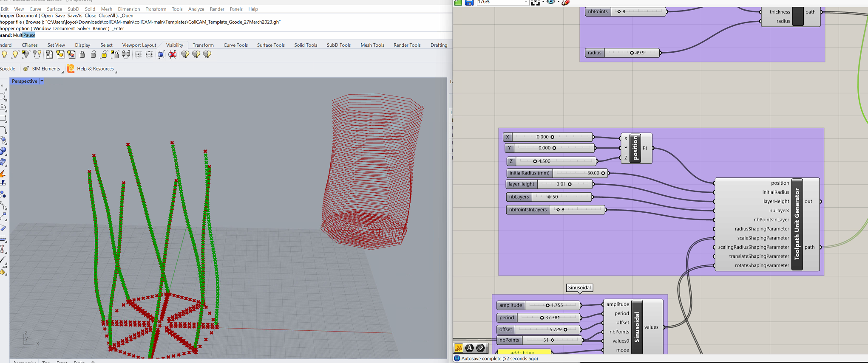Click the Help & Resources button
The width and height of the screenshot is (868, 363).
click(95, 69)
